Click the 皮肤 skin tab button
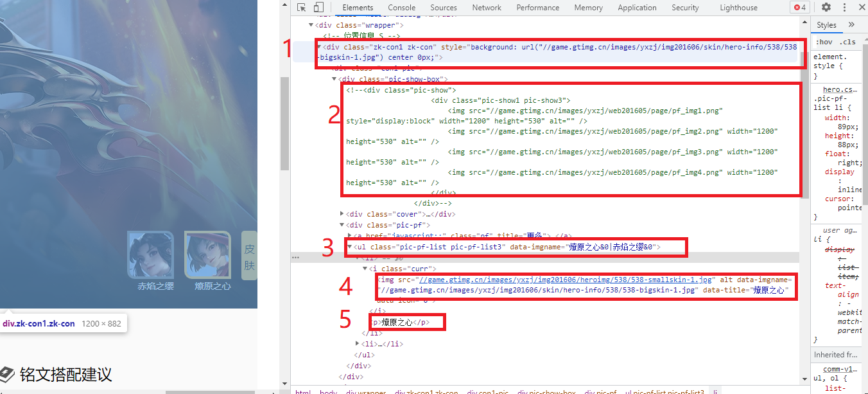 (249, 256)
